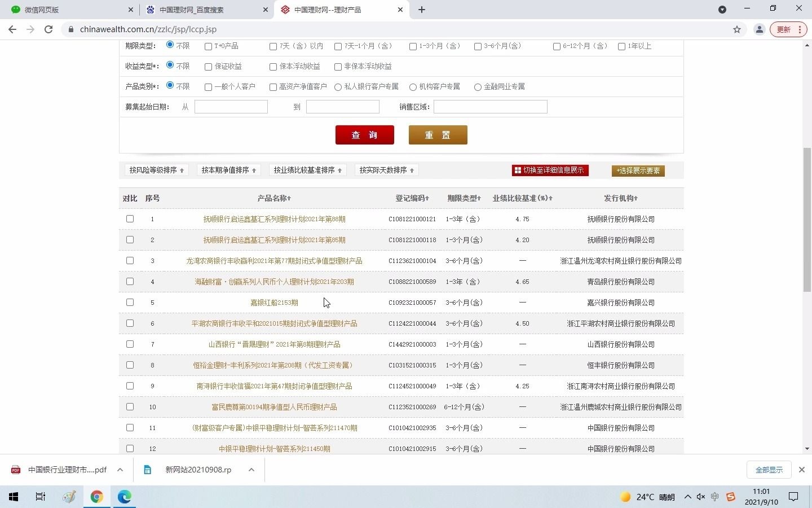This screenshot has width=812, height=508.
Task: Click the page vertical scrollbar thumb
Action: (807, 219)
